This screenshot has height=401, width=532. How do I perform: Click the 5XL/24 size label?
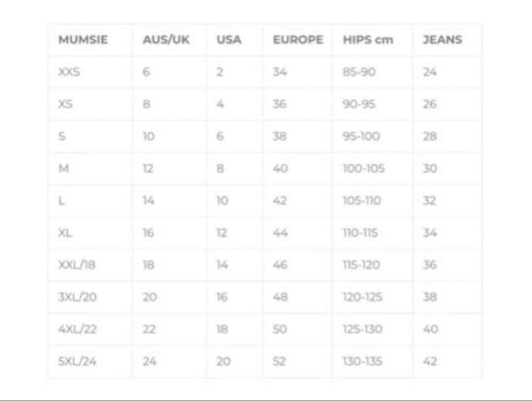(x=77, y=362)
